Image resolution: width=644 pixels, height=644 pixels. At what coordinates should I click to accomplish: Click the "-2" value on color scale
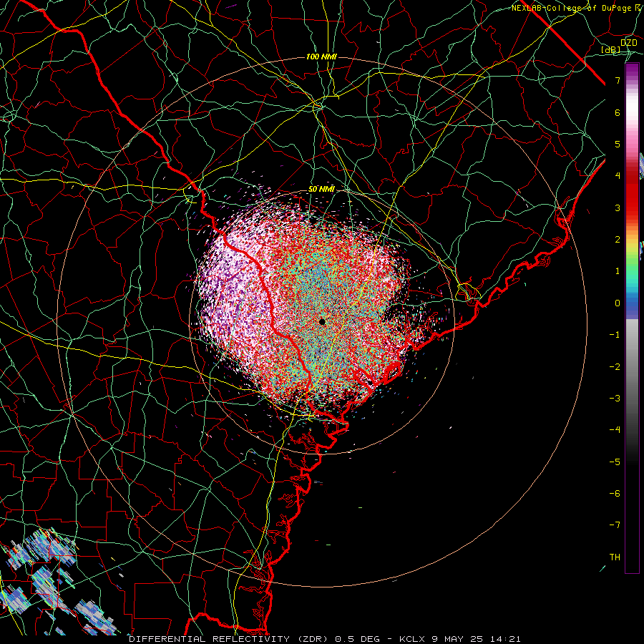615,367
